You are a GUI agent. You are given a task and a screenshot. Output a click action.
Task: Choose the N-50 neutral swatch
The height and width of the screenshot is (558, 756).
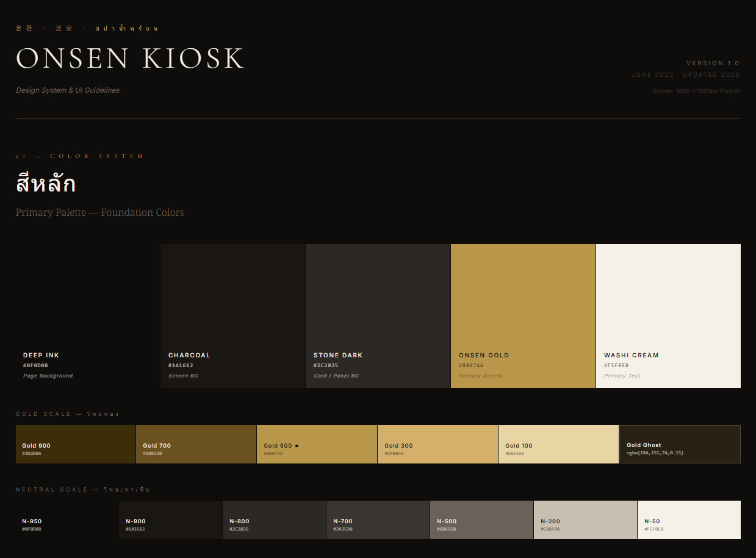pyautogui.click(x=689, y=520)
